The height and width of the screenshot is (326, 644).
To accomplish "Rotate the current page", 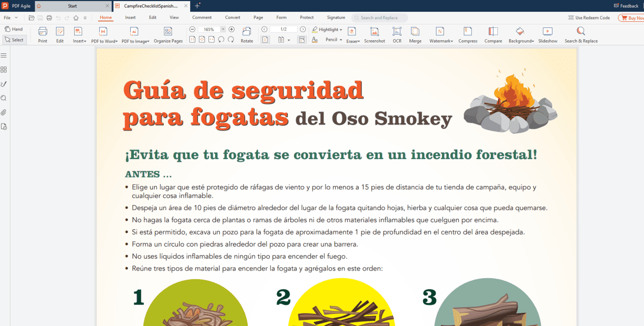I will pyautogui.click(x=247, y=34).
